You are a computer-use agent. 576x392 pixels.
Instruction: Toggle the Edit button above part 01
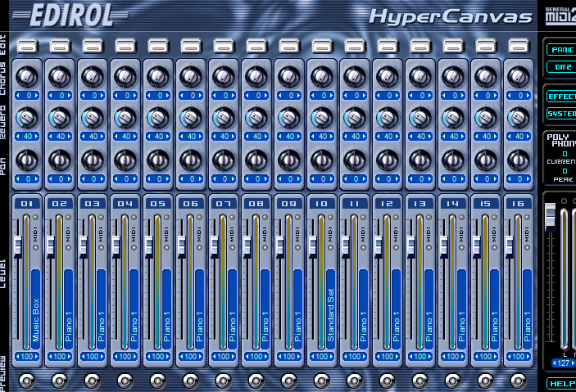point(27,47)
